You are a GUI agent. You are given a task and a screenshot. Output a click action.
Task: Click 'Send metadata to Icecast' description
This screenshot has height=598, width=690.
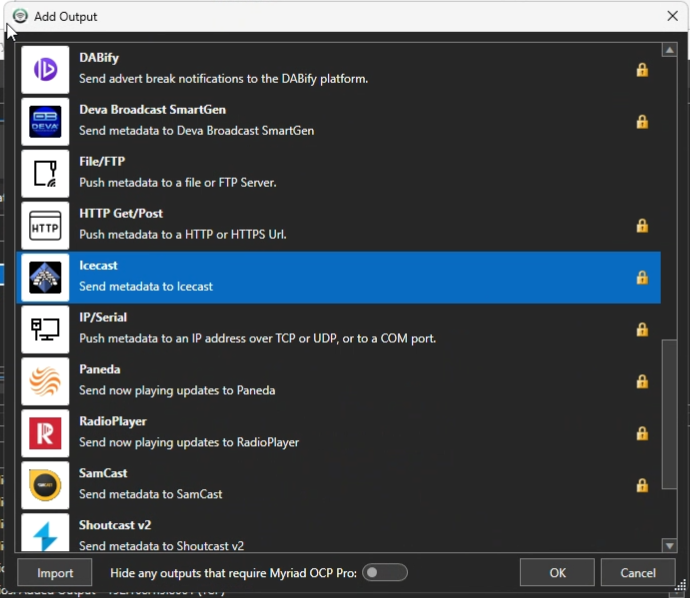pyautogui.click(x=146, y=286)
